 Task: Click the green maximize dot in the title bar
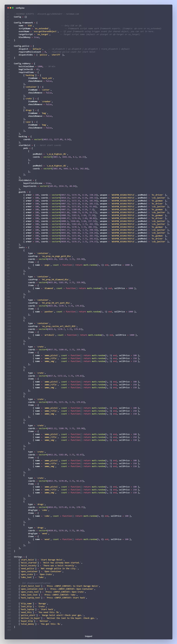[x=13, y=8]
